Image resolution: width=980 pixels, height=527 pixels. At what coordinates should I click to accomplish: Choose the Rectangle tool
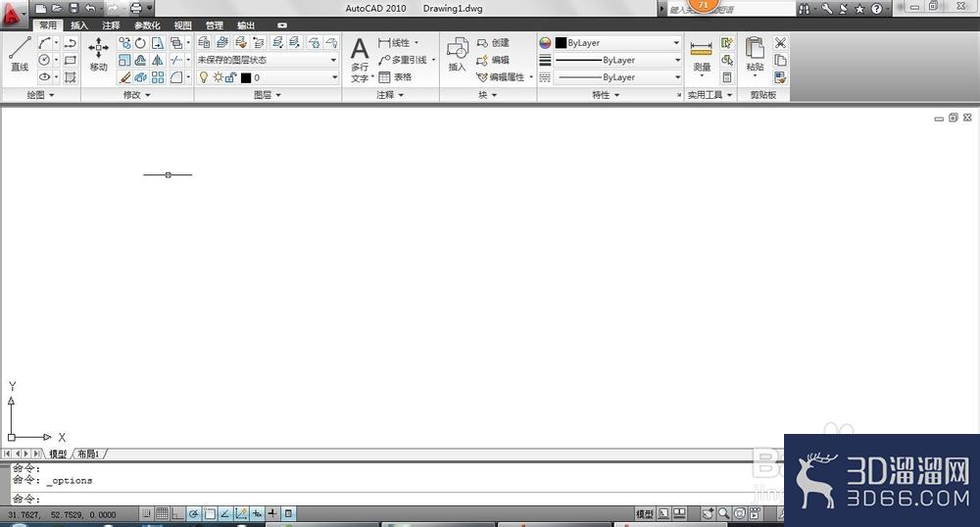pos(70,60)
